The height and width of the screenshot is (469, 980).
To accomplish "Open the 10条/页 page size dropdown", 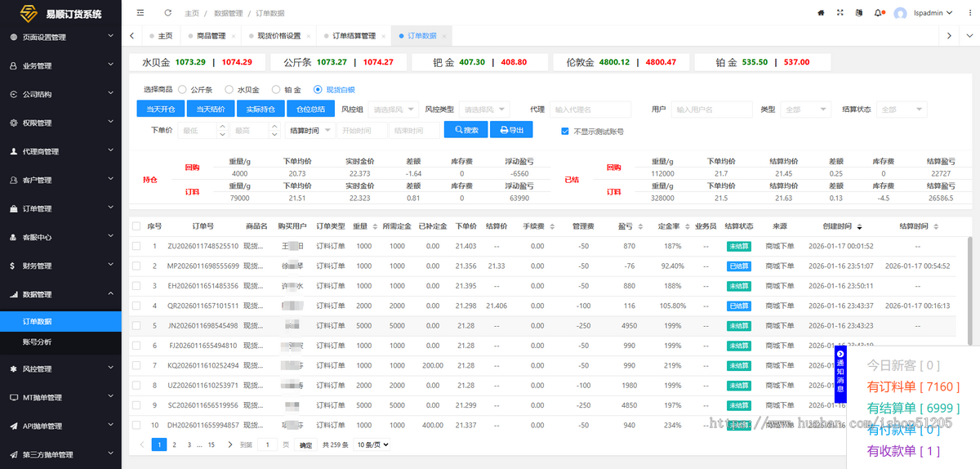I will coord(374,444).
